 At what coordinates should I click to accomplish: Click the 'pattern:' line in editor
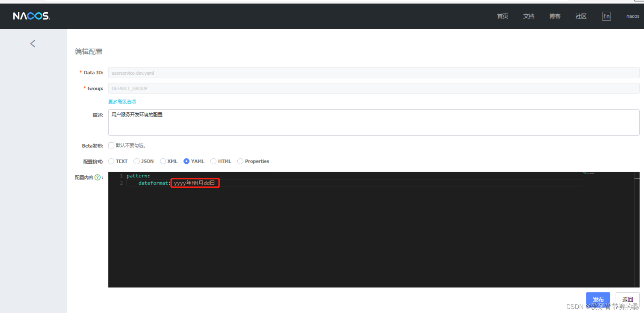coord(138,176)
